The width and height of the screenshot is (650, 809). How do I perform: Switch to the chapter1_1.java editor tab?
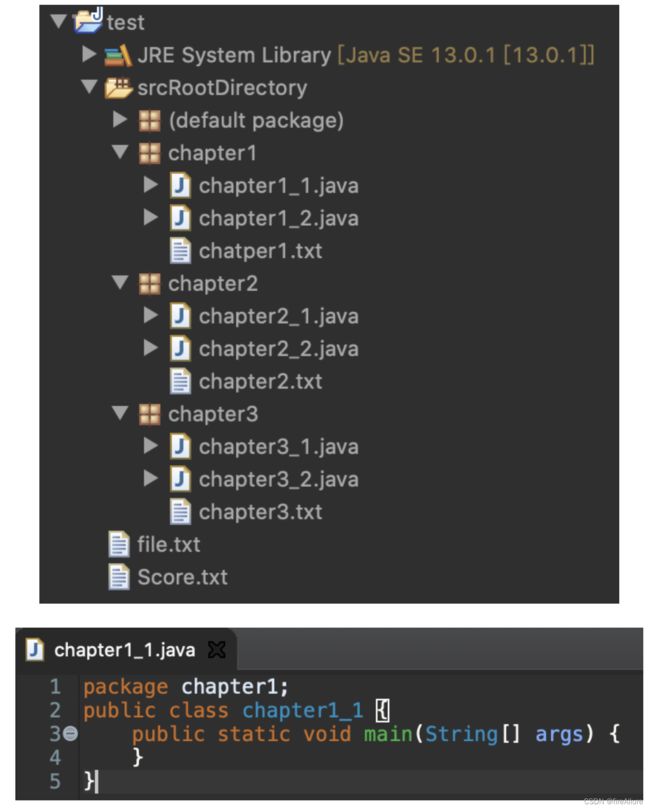(124, 650)
